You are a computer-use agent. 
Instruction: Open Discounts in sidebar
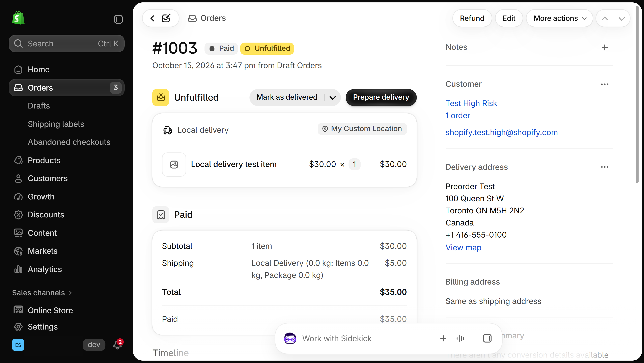66,215
